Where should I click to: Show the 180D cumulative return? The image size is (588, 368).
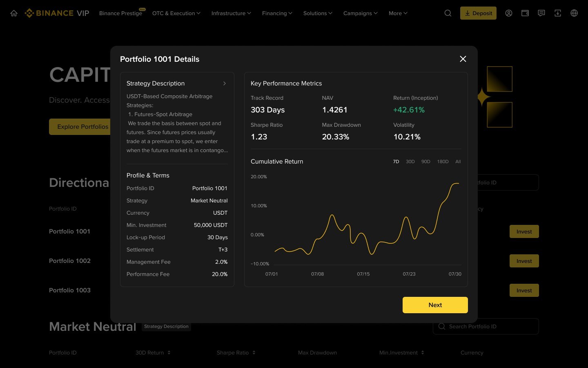tap(443, 162)
